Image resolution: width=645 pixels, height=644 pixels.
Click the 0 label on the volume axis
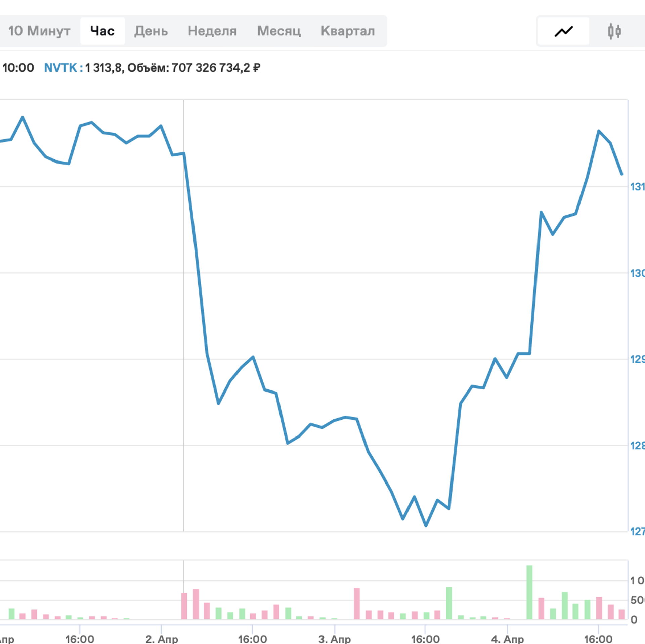pyautogui.click(x=634, y=619)
